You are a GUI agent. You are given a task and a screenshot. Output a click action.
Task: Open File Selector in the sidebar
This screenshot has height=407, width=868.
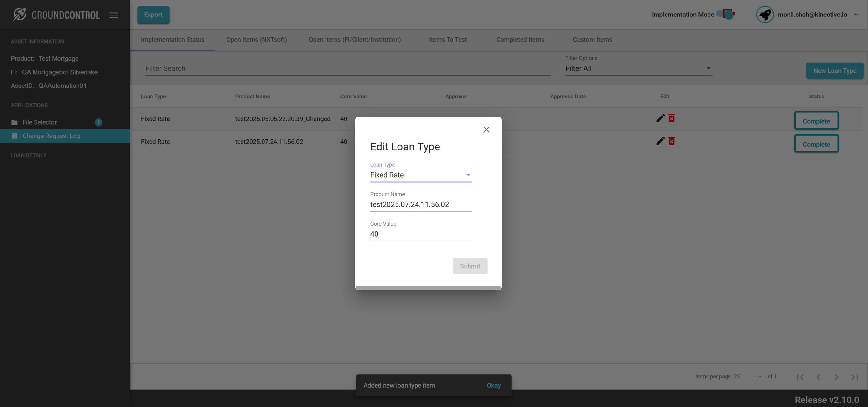[x=39, y=122]
